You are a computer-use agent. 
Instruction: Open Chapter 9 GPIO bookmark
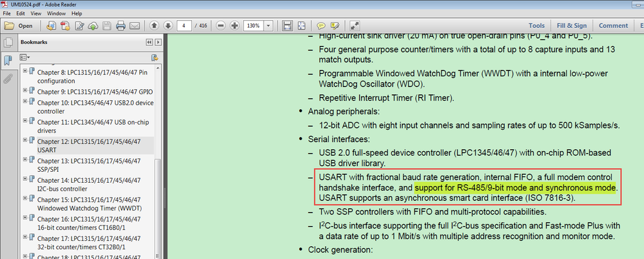(x=95, y=92)
